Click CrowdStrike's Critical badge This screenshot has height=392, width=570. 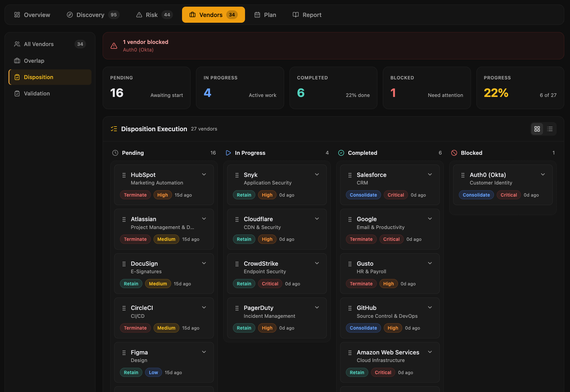click(x=270, y=284)
